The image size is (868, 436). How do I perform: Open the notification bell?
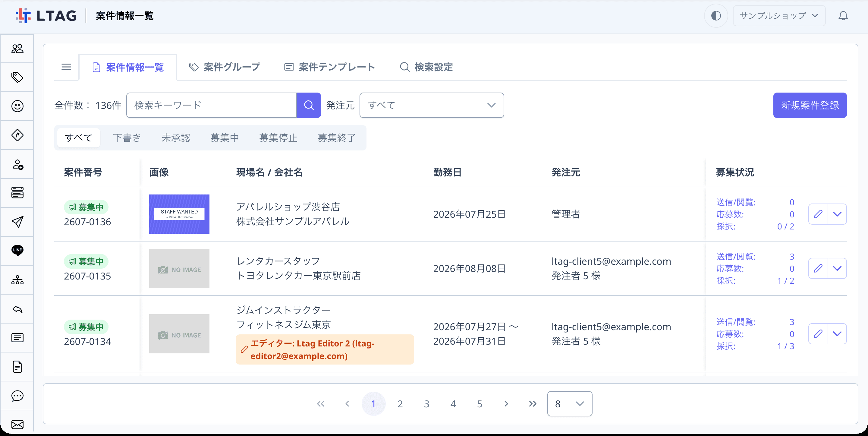tap(843, 15)
